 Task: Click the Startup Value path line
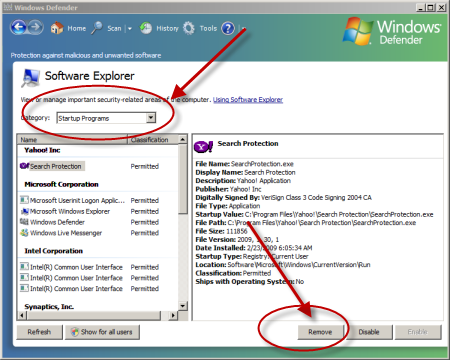point(314,214)
